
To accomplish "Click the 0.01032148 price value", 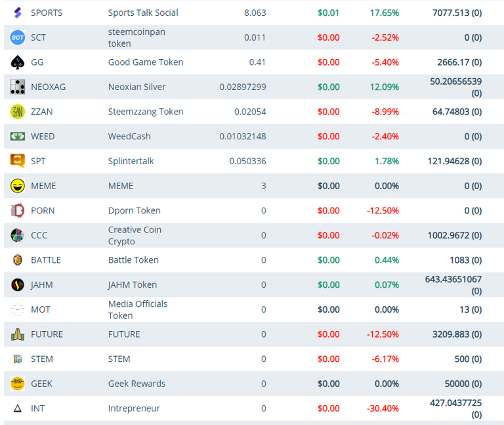I will [x=243, y=137].
